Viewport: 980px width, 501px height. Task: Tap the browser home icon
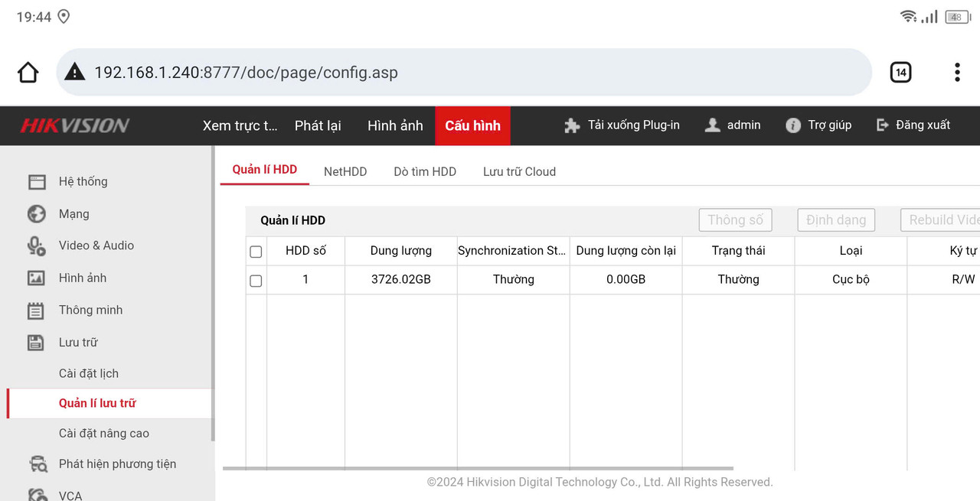coord(28,73)
